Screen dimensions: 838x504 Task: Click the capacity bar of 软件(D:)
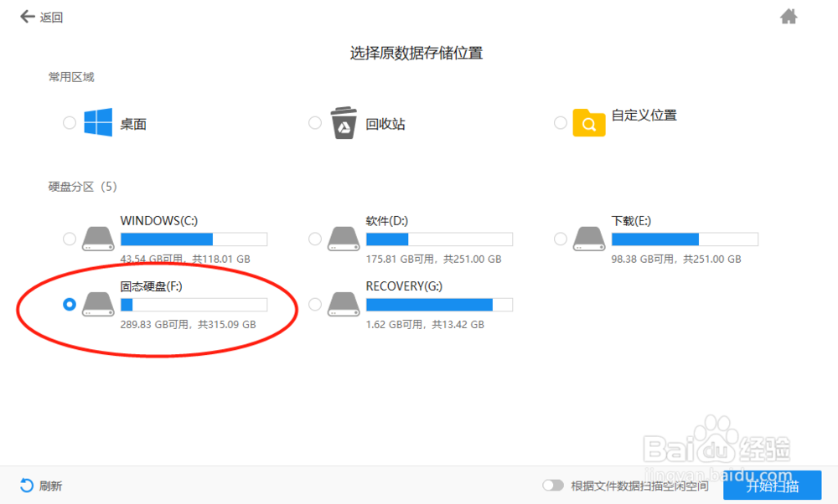[x=440, y=238]
